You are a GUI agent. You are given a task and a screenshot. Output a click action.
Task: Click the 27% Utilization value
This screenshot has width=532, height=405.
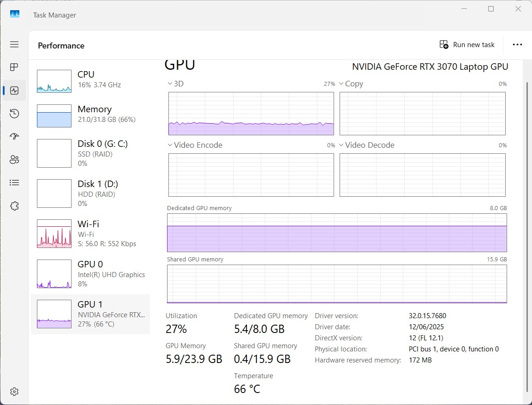(176, 329)
